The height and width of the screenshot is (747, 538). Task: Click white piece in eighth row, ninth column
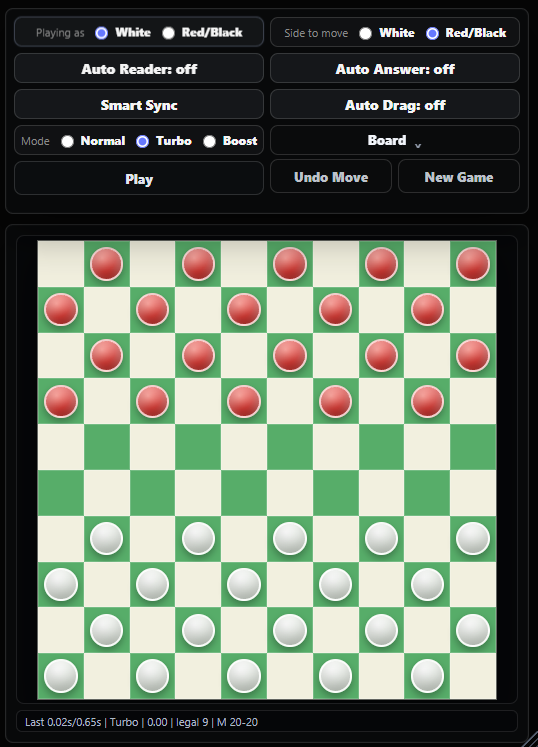[427, 585]
